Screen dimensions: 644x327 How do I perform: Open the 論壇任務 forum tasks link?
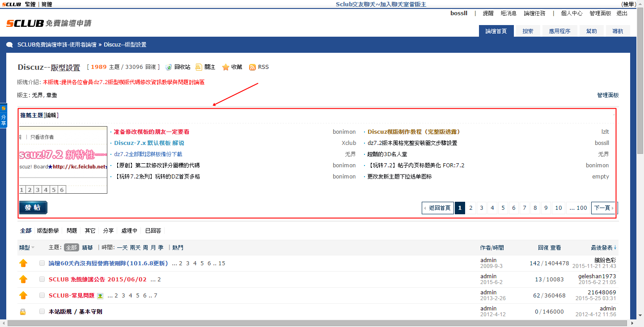(534, 13)
